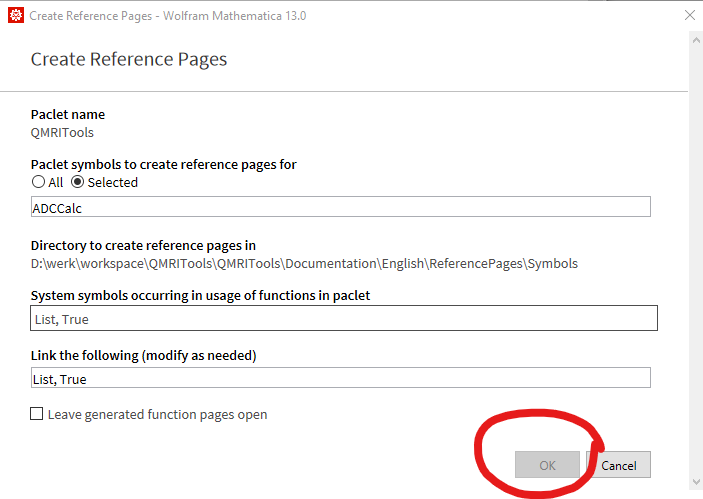Edit the Link the following field

click(x=341, y=378)
